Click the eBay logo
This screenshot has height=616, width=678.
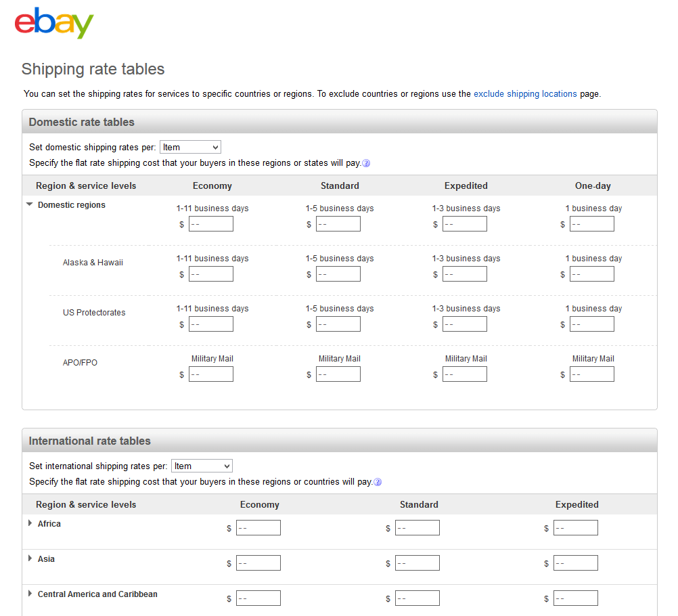[54, 23]
